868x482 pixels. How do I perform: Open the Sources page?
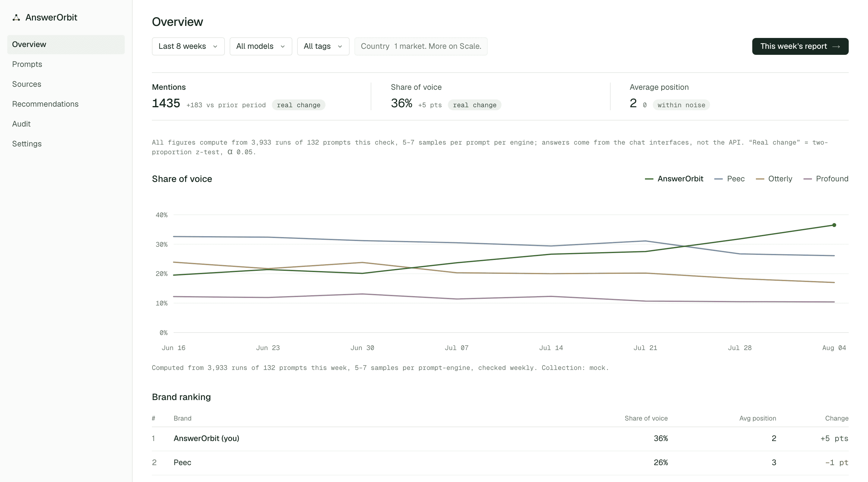click(66, 84)
